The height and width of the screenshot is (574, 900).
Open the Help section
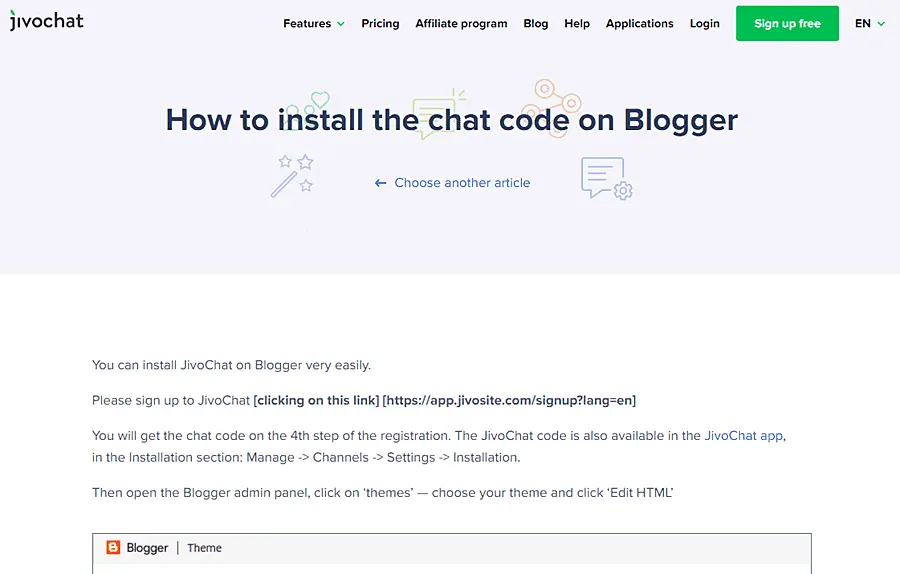577,23
